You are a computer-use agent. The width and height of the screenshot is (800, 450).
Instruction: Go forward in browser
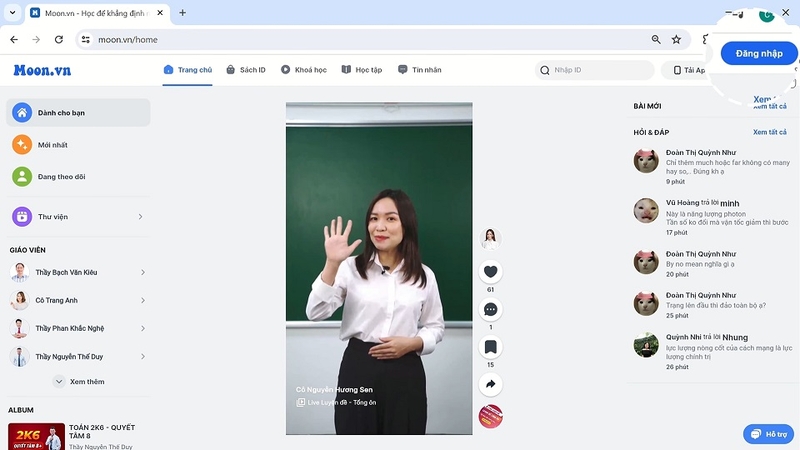36,39
